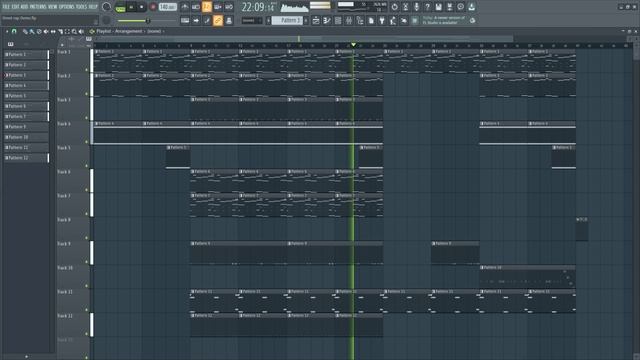
Task: Open the TOOLS menu
Action: click(82, 7)
